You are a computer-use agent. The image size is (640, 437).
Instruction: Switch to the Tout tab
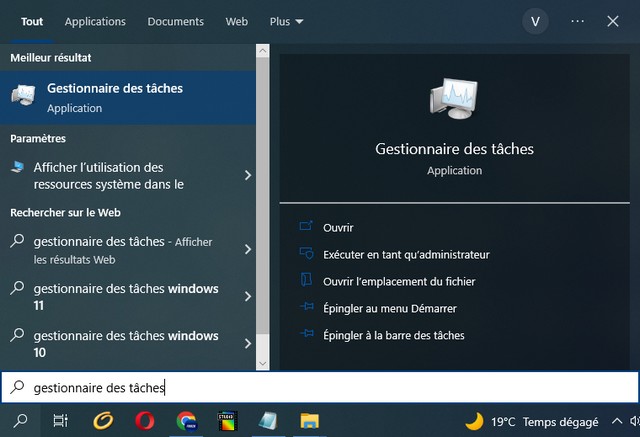[32, 21]
